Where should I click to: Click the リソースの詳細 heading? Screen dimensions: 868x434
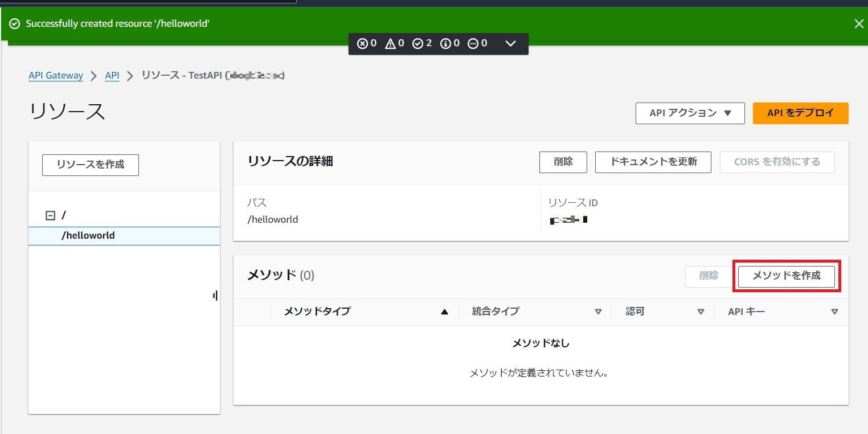click(290, 162)
